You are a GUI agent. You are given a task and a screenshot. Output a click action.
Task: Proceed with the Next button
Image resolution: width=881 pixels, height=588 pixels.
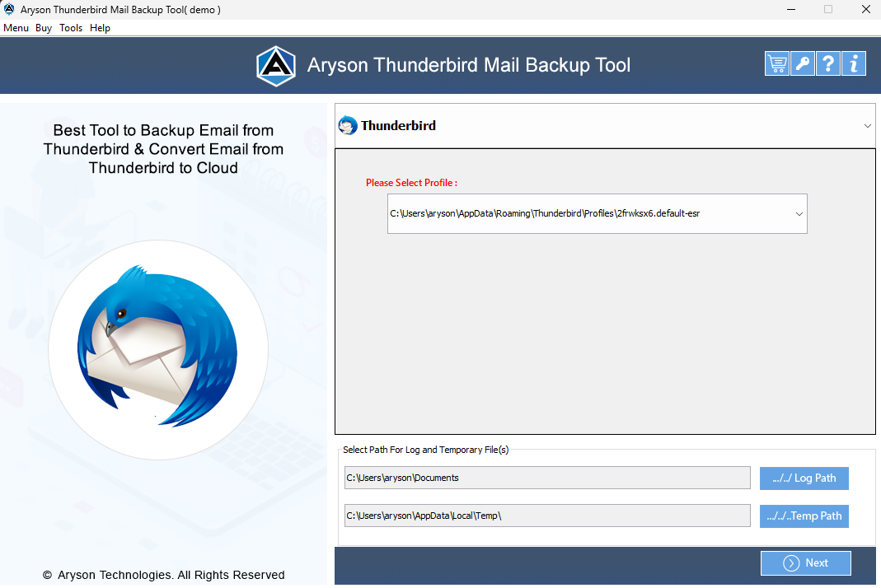pos(806,562)
